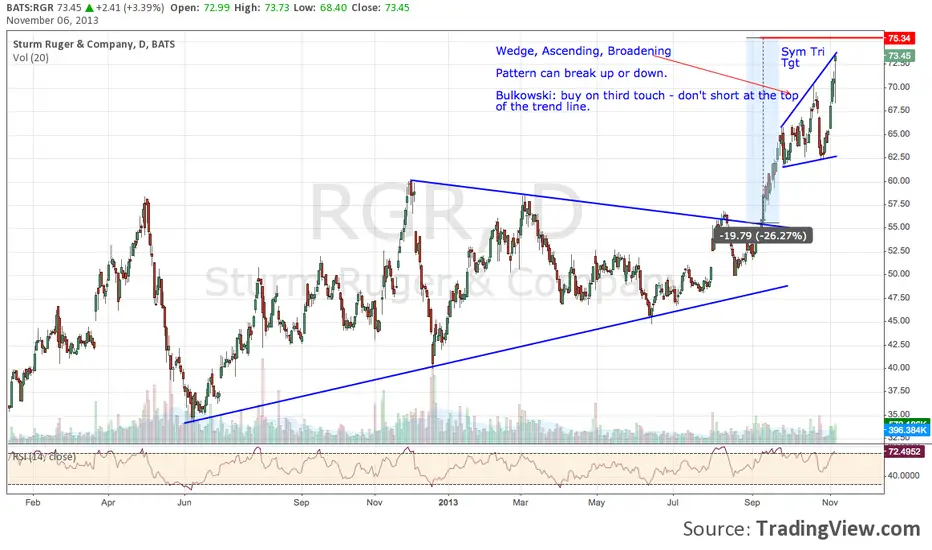Viewport: 932px width, 550px height.
Task: Click the 'Sym Tri Tgt' annotation text
Action: coord(802,57)
